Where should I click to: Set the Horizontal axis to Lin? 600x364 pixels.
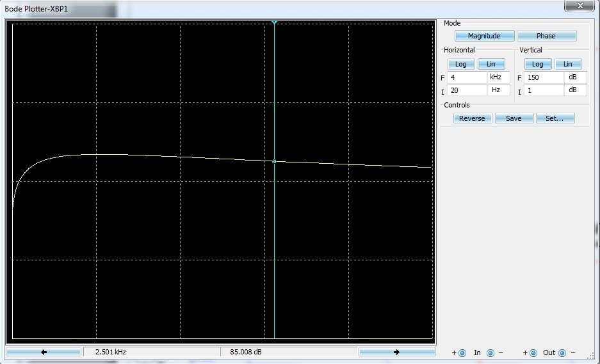point(491,64)
